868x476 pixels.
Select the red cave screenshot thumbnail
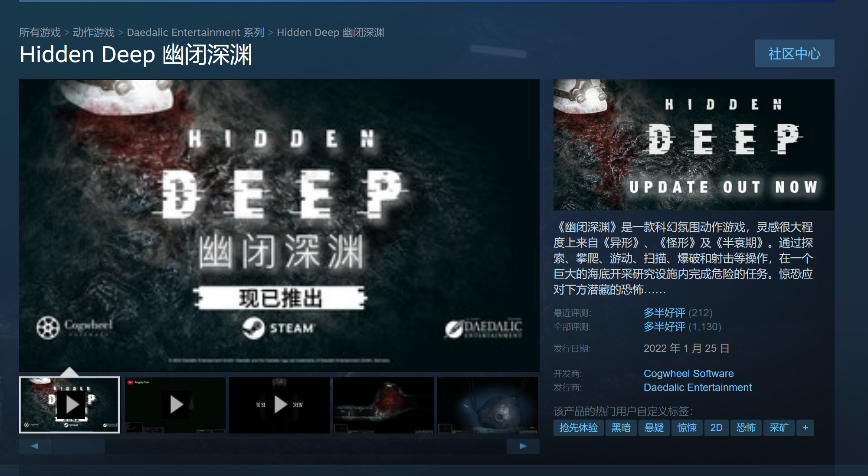pyautogui.click(x=383, y=405)
